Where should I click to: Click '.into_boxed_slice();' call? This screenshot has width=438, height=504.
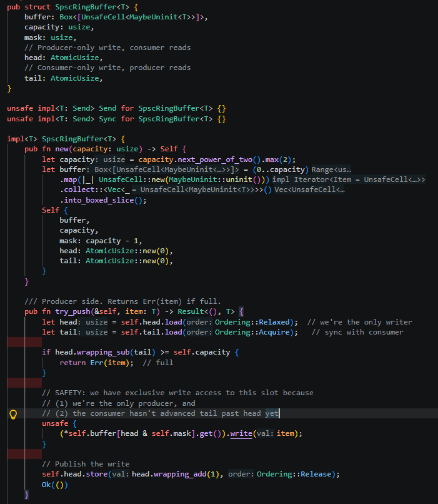(103, 200)
